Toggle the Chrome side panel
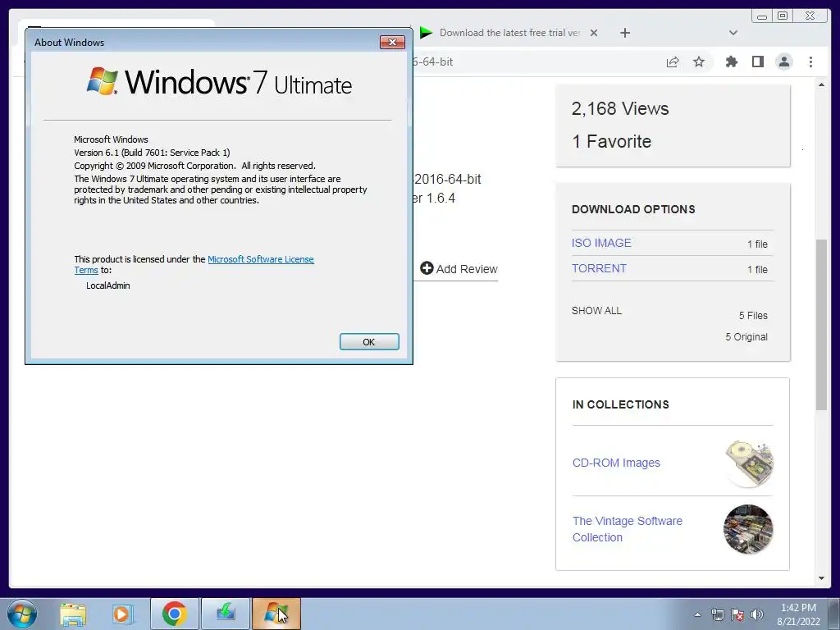Viewport: 840px width, 630px height. point(757,62)
